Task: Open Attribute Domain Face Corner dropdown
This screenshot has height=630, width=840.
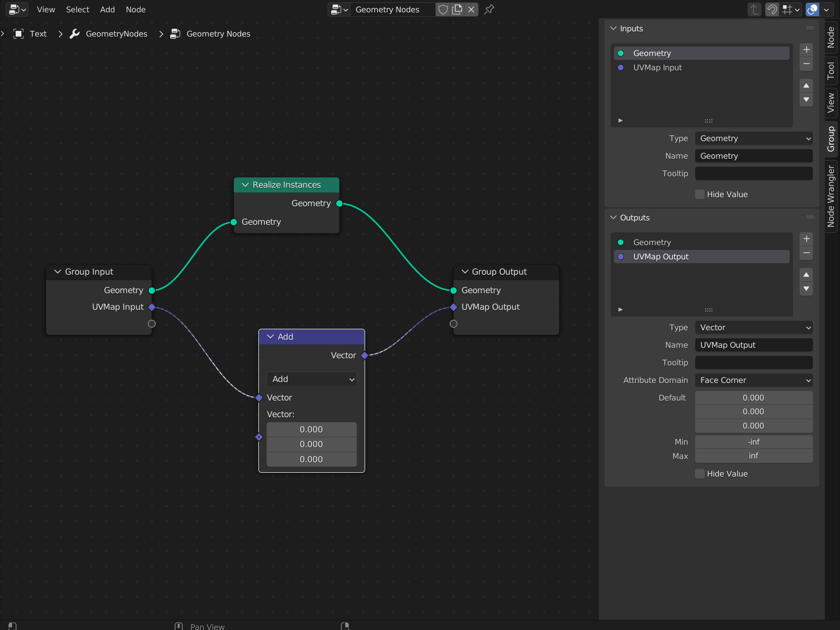Action: [754, 380]
